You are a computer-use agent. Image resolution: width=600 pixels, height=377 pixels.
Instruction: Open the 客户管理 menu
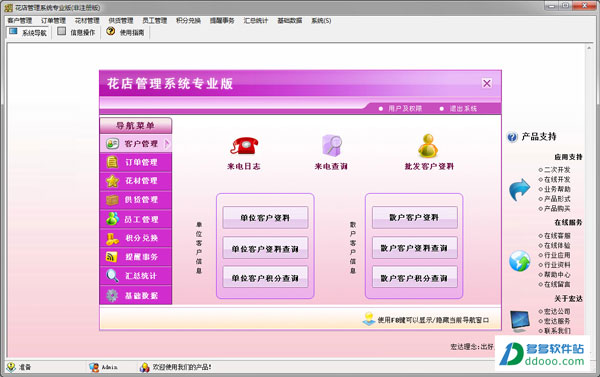(x=20, y=21)
